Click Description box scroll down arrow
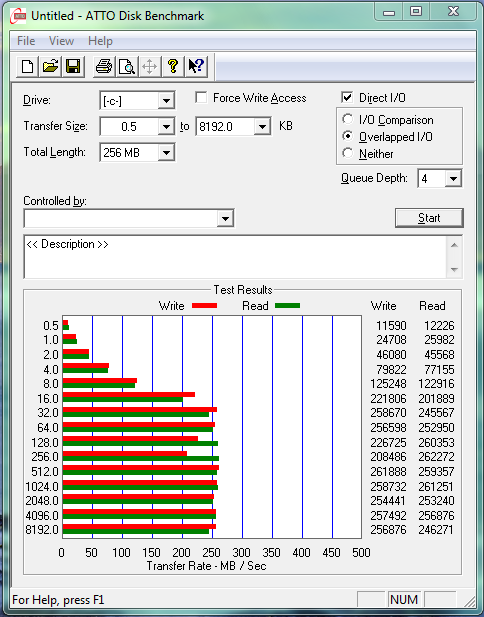The image size is (484, 617). pos(454,270)
